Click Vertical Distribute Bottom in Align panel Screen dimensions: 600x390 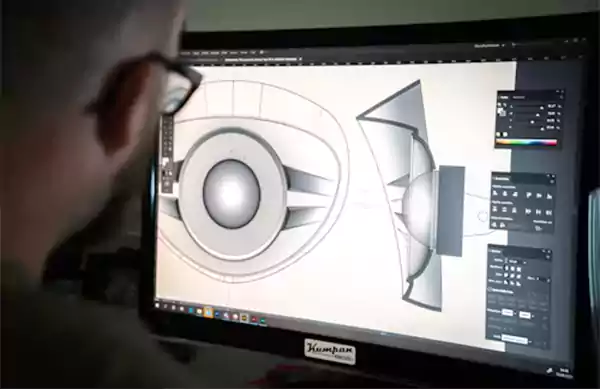coord(514,210)
